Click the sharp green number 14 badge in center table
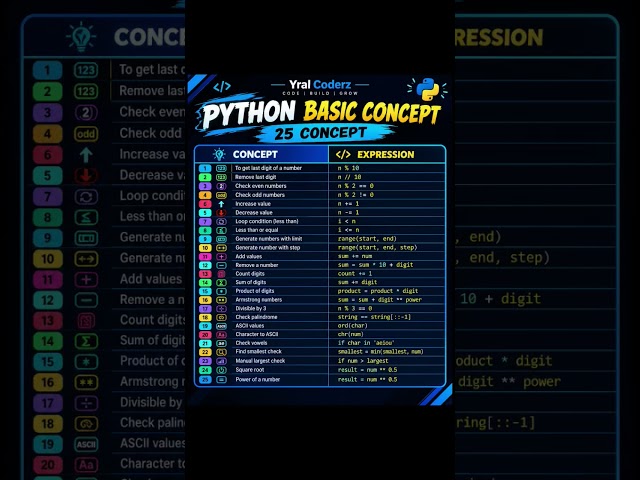This screenshot has height=480, width=640. pos(205,282)
